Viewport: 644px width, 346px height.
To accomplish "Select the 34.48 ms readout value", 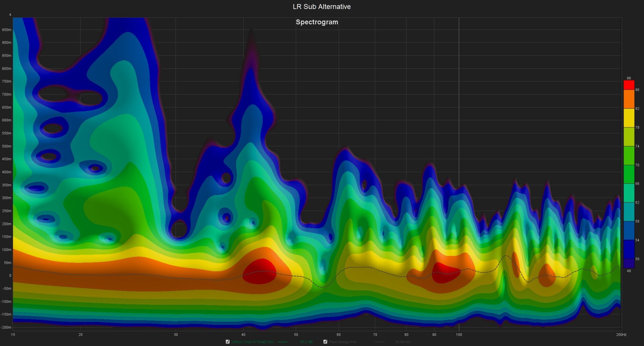I will point(402,342).
